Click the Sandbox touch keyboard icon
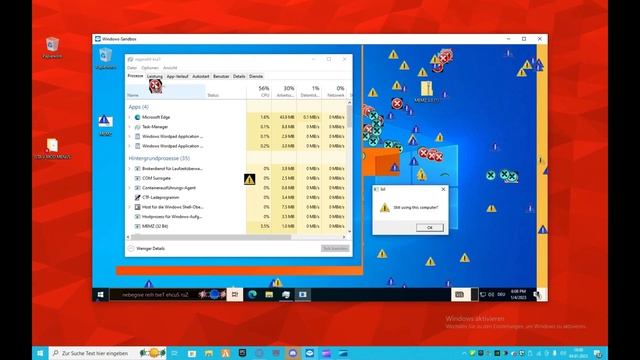640x360 pixels. point(460,295)
